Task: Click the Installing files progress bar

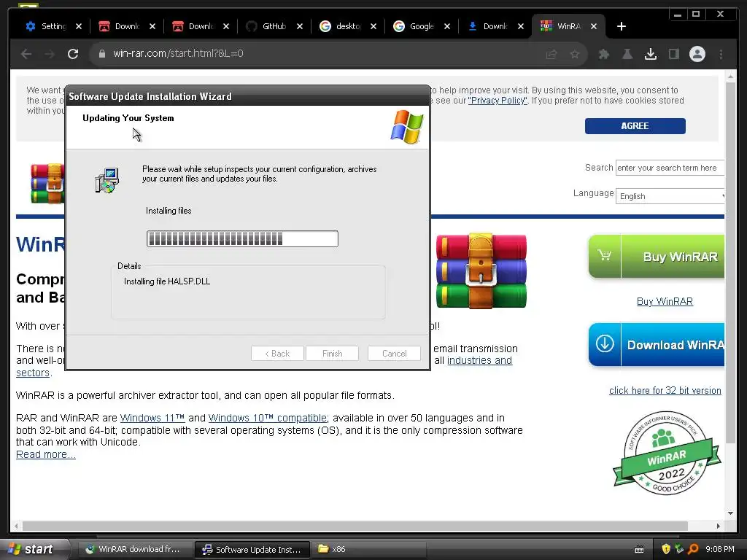Action: (242, 238)
